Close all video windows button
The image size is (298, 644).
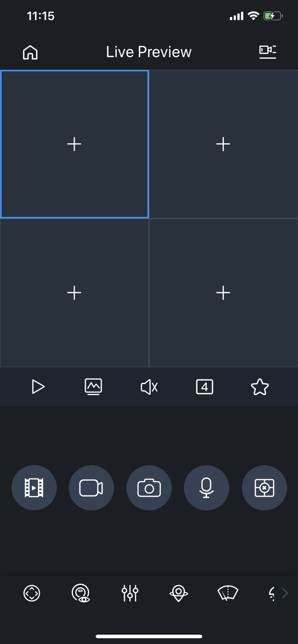point(264,488)
